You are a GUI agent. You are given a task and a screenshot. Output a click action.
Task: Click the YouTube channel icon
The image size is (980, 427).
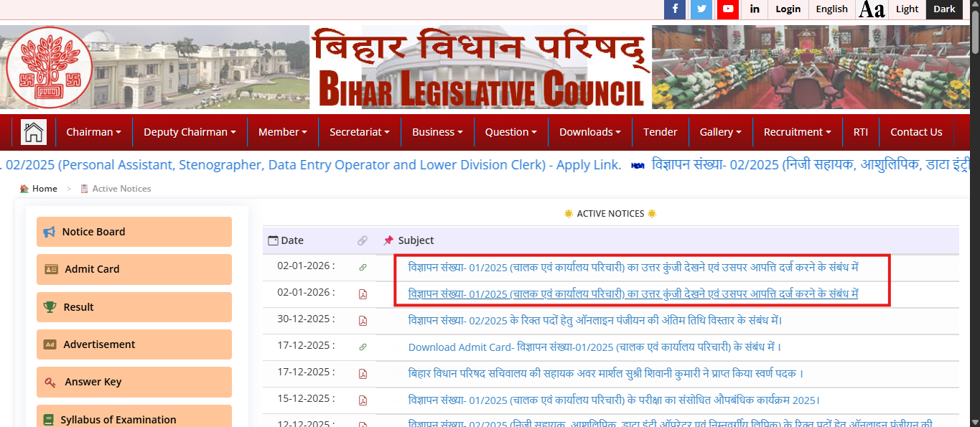[727, 9]
